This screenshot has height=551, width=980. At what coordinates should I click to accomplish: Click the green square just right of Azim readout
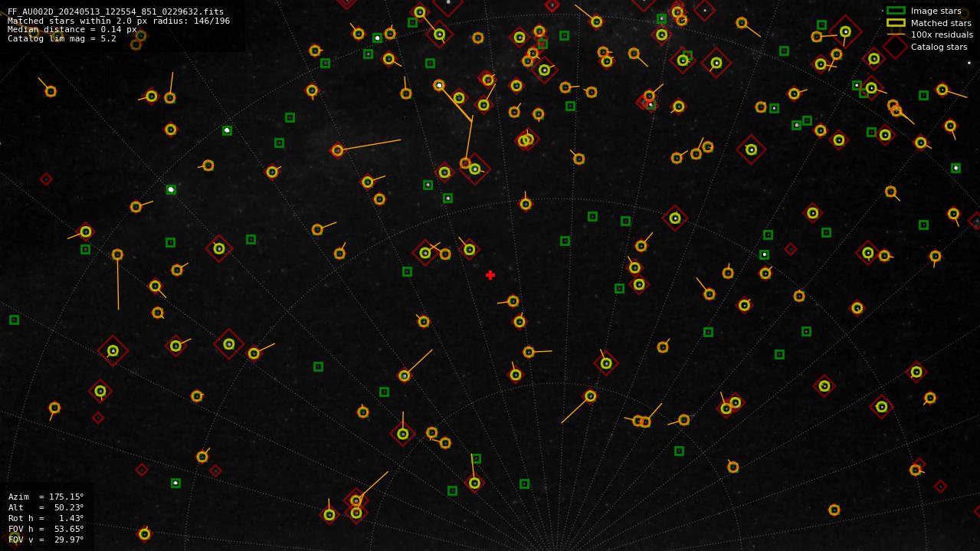coord(175,483)
